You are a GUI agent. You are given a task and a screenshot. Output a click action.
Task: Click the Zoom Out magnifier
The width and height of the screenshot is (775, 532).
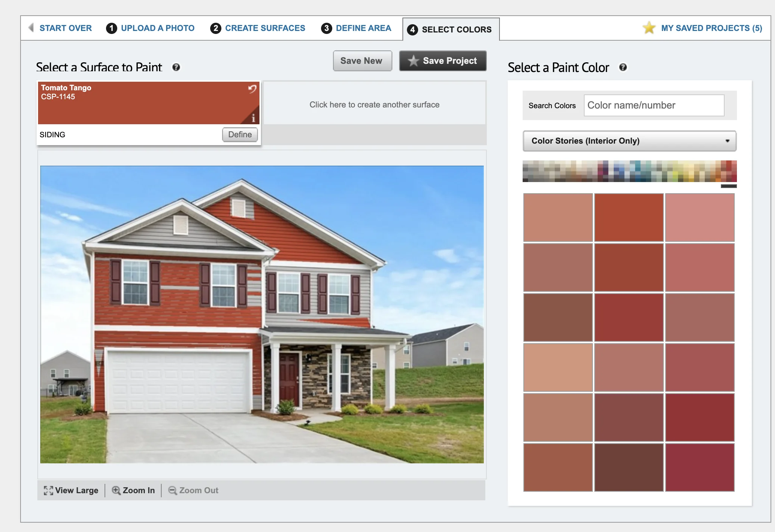click(172, 490)
